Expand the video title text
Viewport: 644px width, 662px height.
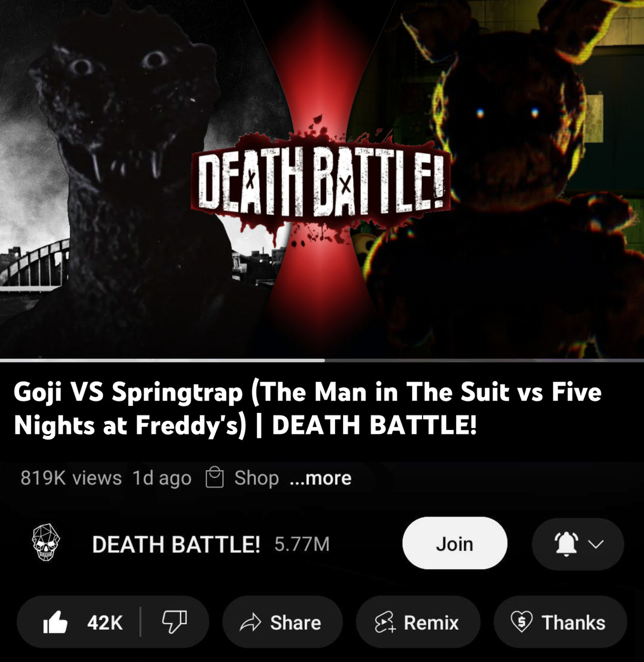tap(307, 408)
